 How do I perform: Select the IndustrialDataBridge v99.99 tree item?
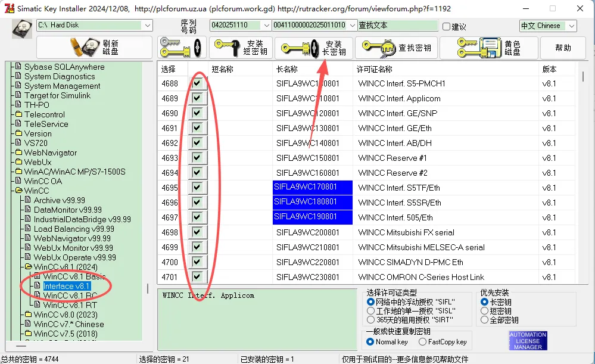point(82,219)
